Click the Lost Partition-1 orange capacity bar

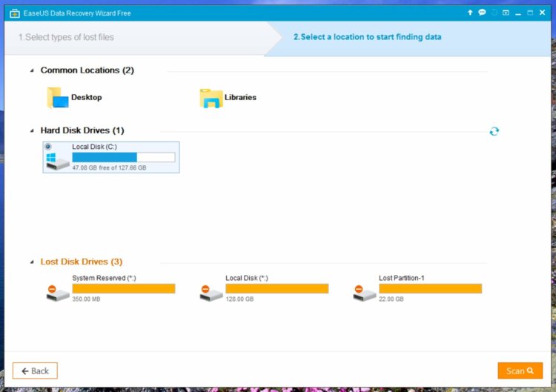pyautogui.click(x=430, y=288)
